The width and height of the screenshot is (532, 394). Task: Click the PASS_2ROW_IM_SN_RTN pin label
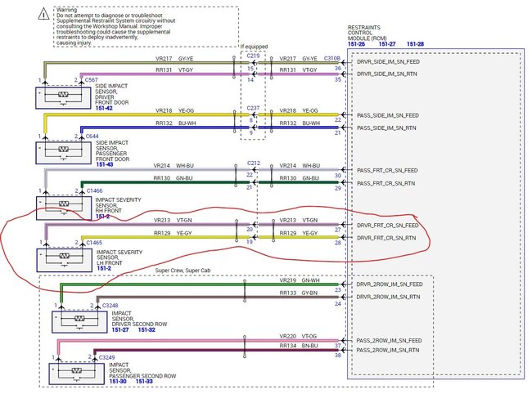click(388, 350)
